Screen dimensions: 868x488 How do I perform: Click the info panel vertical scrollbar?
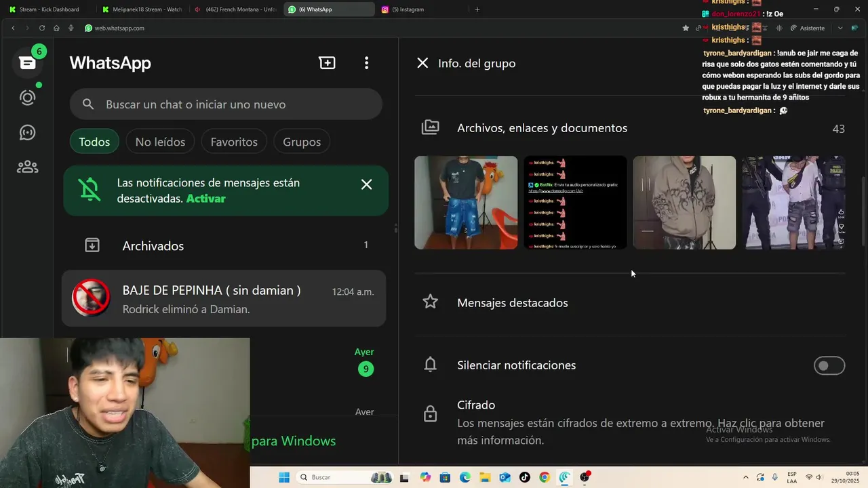pyautogui.click(x=863, y=211)
